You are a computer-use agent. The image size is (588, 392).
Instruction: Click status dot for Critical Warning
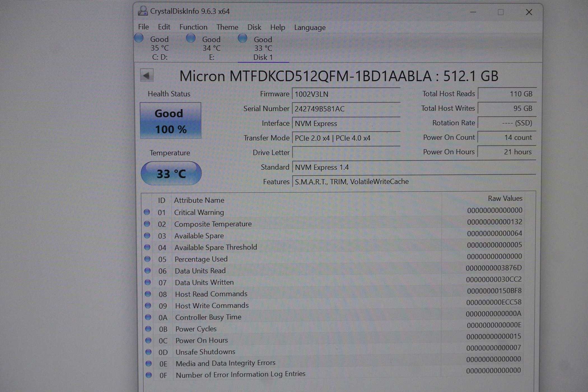coord(147,212)
